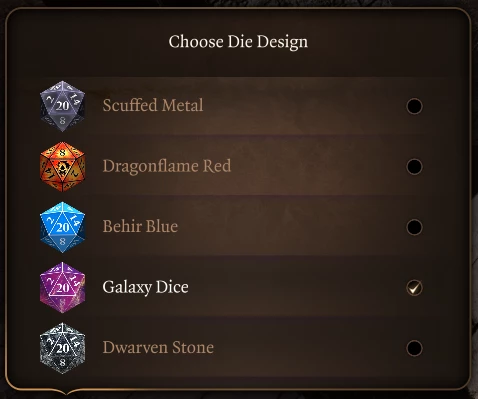This screenshot has width=478, height=399.
Task: Click the Choose Die Design title
Action: coord(238,42)
